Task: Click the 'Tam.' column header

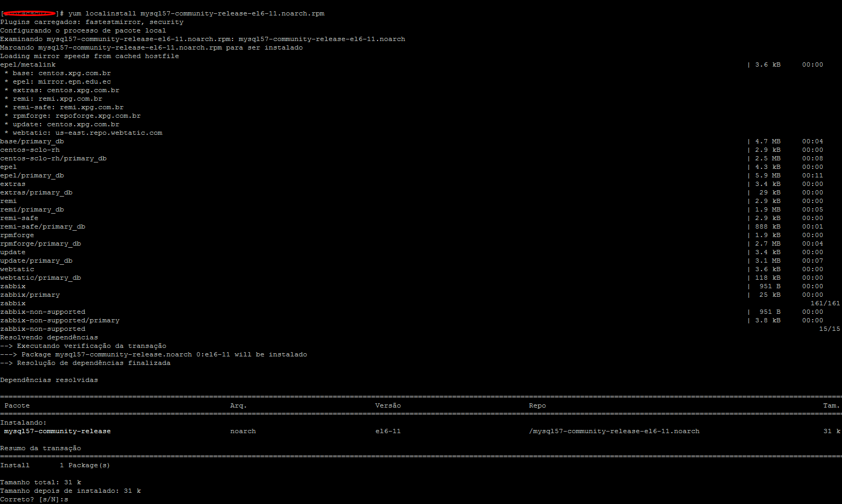Action: click(832, 405)
